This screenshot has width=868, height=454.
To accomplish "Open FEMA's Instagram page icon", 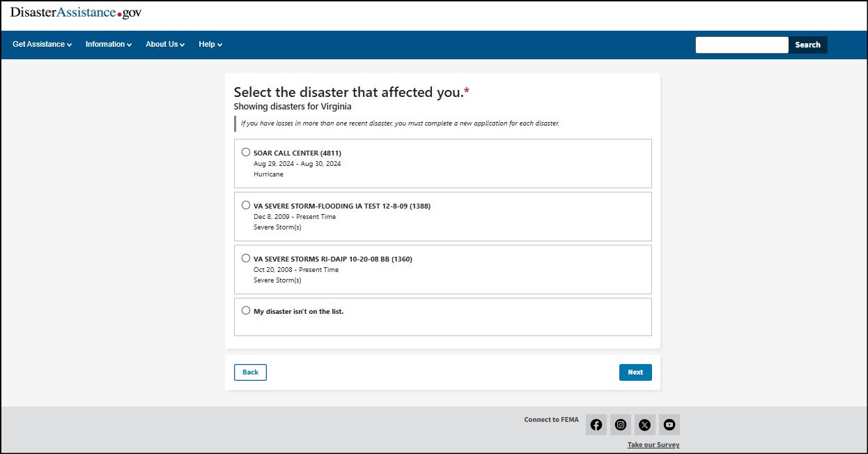I will (x=620, y=425).
